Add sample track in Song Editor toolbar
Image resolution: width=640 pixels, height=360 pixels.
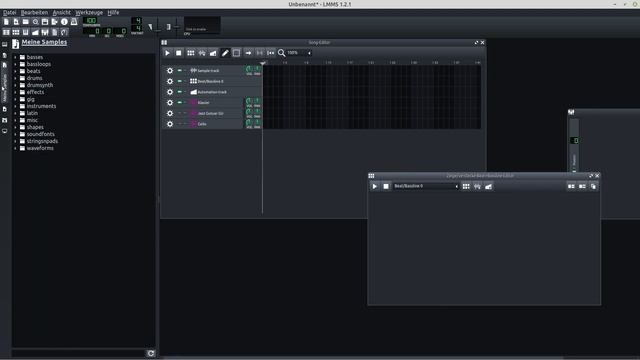(x=202, y=53)
